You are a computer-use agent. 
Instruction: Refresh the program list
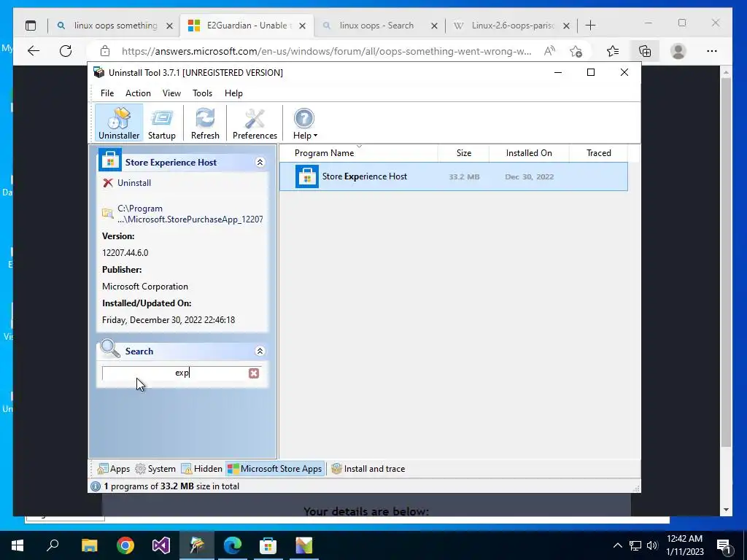click(205, 124)
